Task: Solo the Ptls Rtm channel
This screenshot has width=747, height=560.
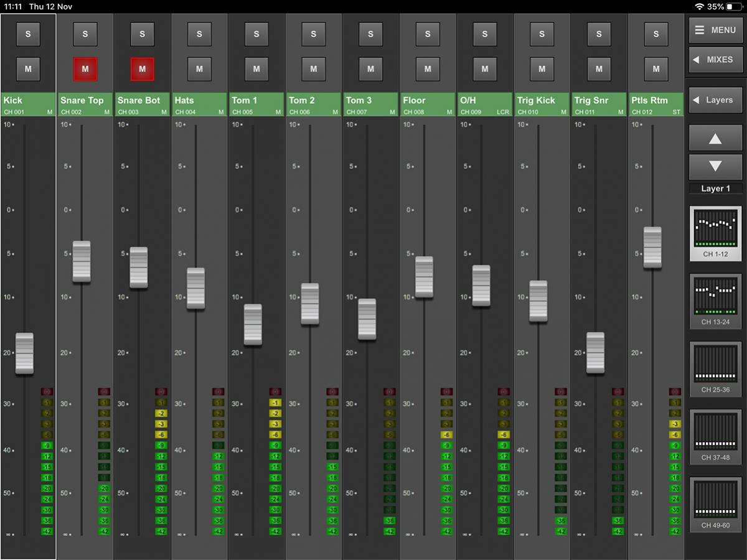Action: click(x=656, y=34)
